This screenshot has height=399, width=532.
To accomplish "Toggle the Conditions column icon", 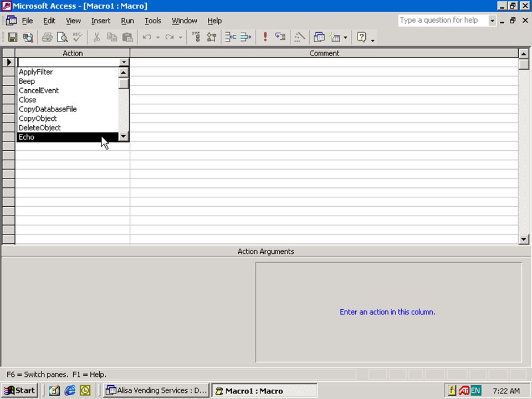I will pyautogui.click(x=211, y=37).
